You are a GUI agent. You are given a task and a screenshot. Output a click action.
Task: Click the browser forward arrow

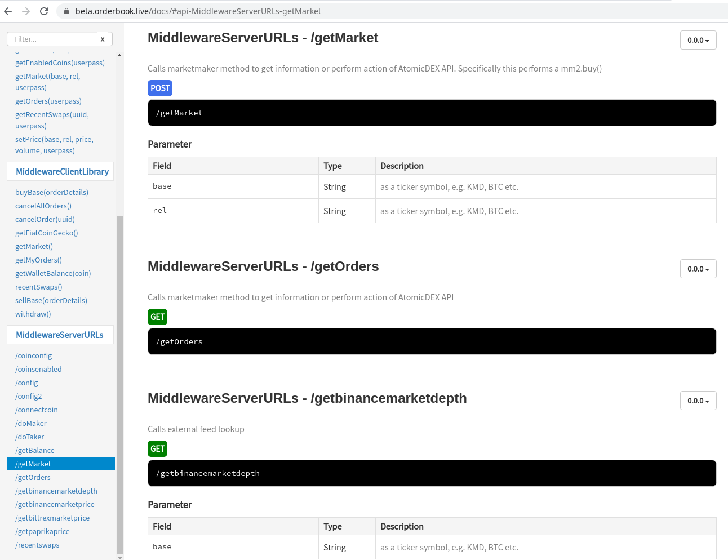[26, 11]
